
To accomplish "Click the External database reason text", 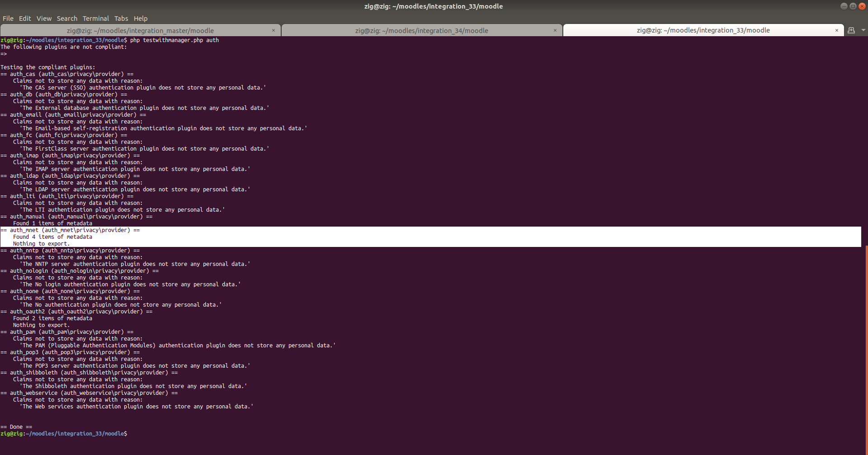I will [145, 108].
